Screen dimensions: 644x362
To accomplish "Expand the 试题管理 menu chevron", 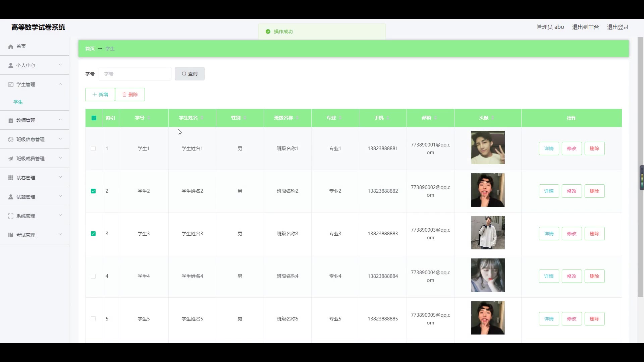I will pos(60,196).
